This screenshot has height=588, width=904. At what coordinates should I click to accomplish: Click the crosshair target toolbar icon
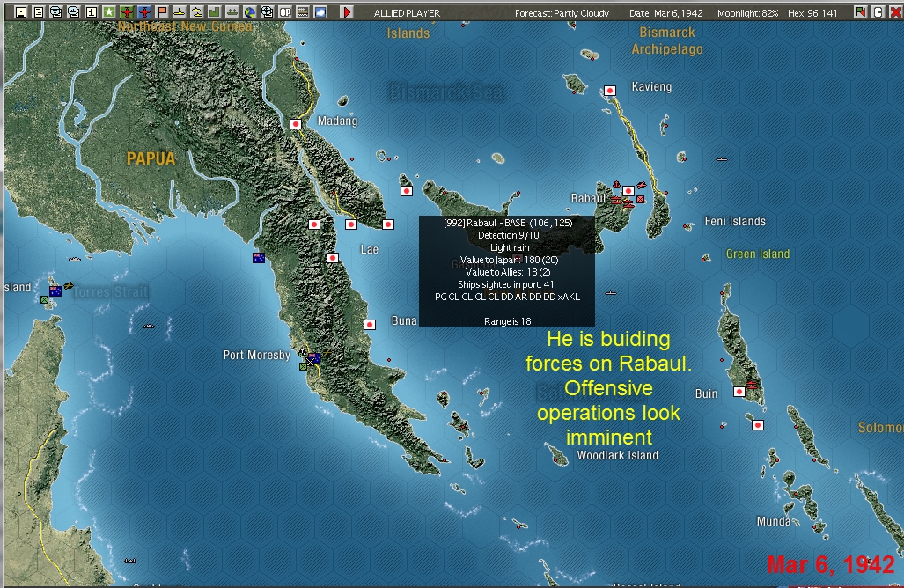(268, 12)
